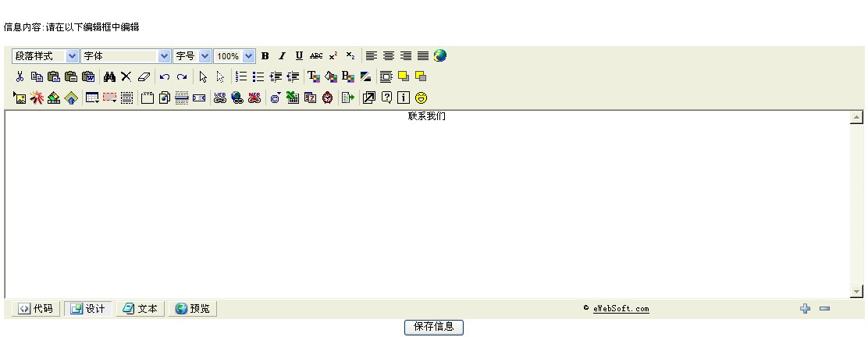Click the Delete X icon
Viewport: 868px width, 337px height.
coord(126,77)
